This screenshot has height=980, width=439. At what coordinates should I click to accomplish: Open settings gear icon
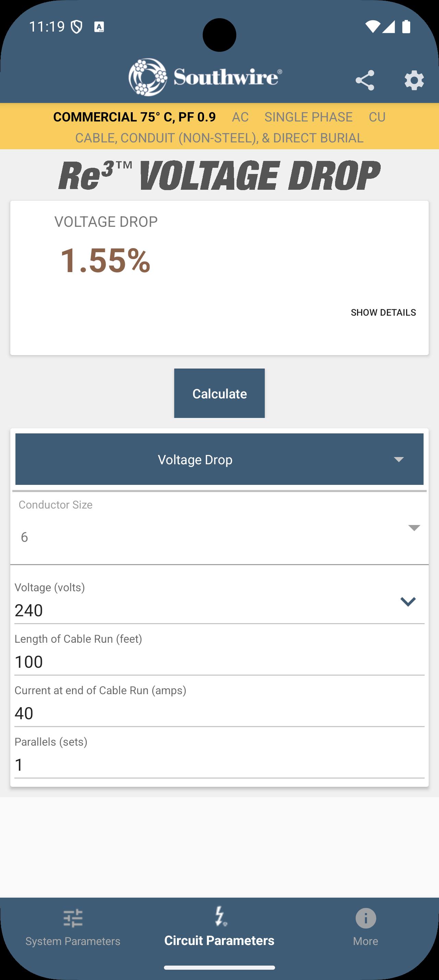tap(414, 80)
